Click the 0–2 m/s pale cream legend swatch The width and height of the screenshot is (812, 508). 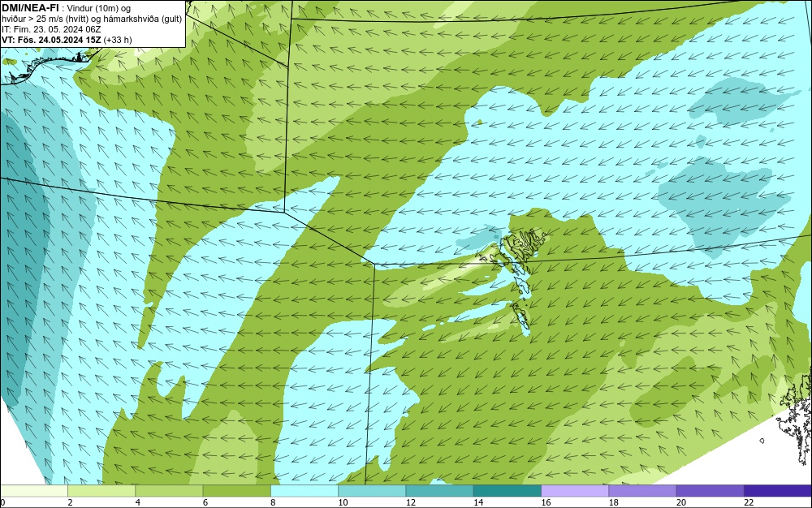click(33, 490)
